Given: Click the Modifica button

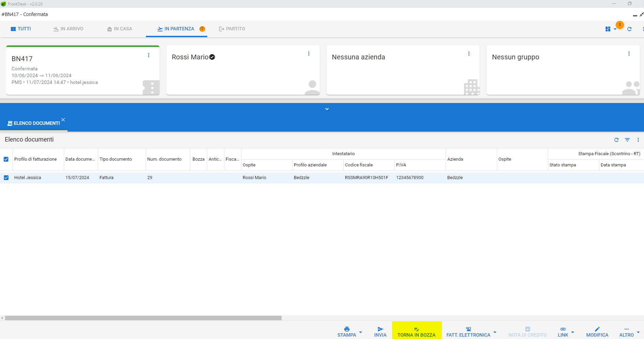Looking at the screenshot, I should (x=597, y=331).
